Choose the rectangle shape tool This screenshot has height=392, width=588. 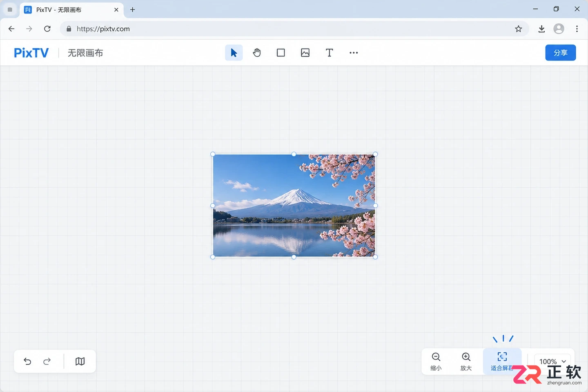(x=281, y=53)
